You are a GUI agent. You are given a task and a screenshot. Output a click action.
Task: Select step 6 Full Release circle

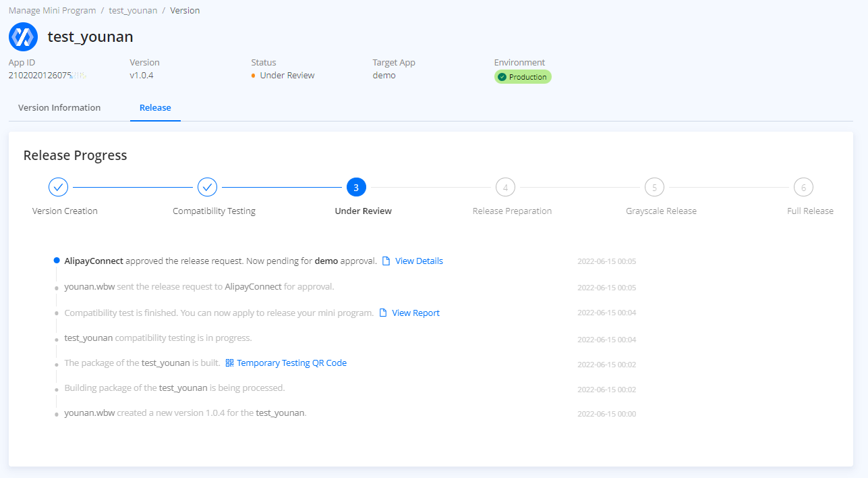[x=803, y=187]
